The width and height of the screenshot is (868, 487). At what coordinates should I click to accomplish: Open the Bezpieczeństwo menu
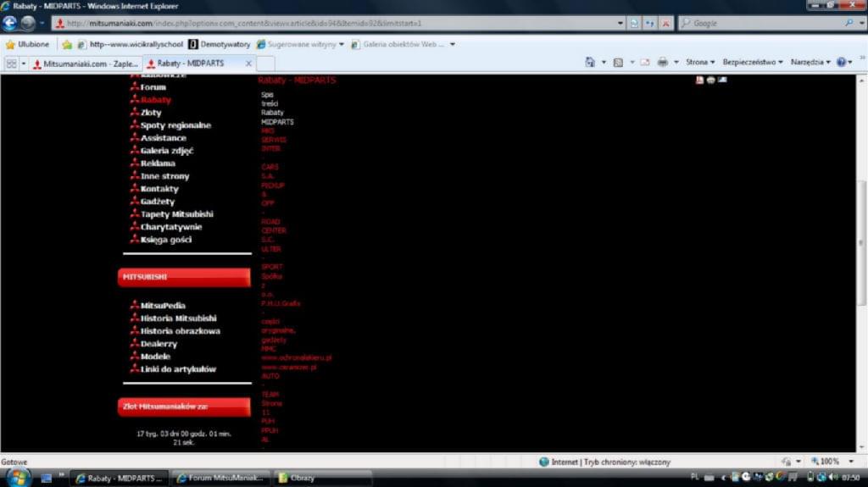[753, 62]
